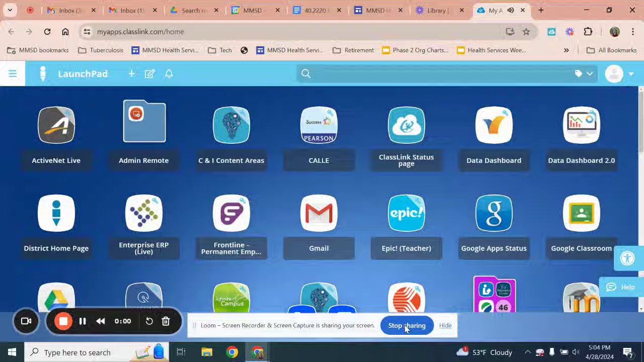Restart the Loom recording

click(149, 321)
